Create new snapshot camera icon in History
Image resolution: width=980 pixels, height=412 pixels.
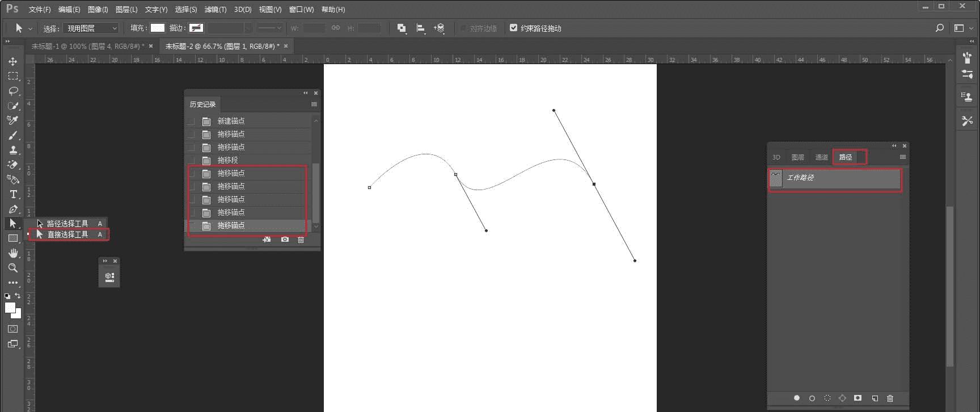pyautogui.click(x=285, y=239)
